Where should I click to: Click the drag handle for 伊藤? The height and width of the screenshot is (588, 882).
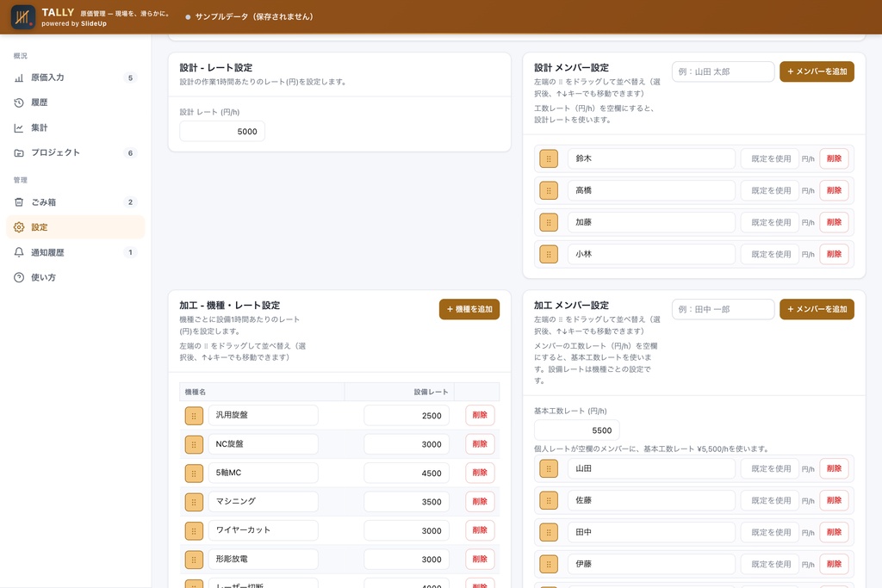click(x=549, y=564)
